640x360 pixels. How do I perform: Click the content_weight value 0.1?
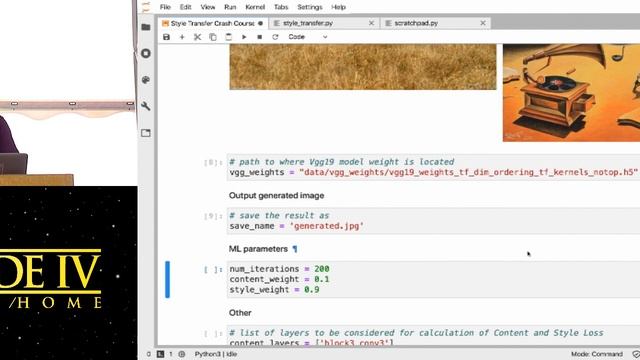click(322, 279)
